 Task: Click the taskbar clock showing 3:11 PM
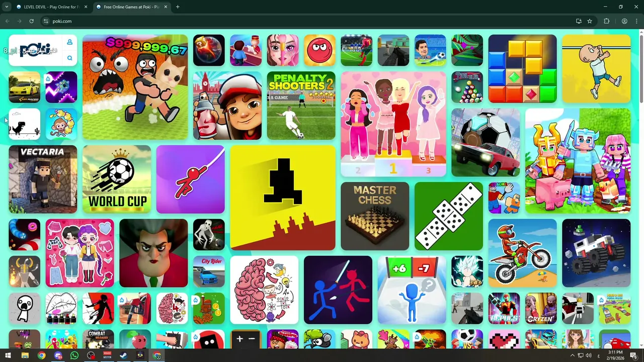(615, 355)
